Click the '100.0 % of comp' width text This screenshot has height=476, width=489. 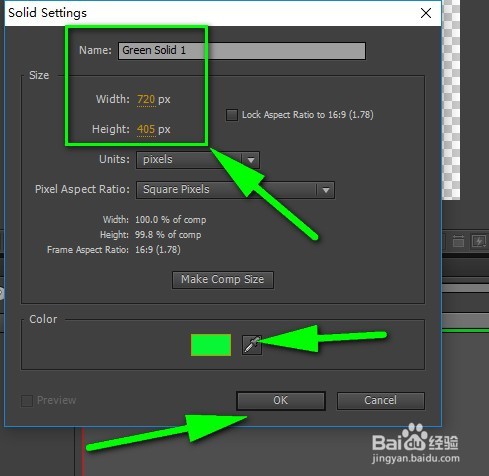170,220
